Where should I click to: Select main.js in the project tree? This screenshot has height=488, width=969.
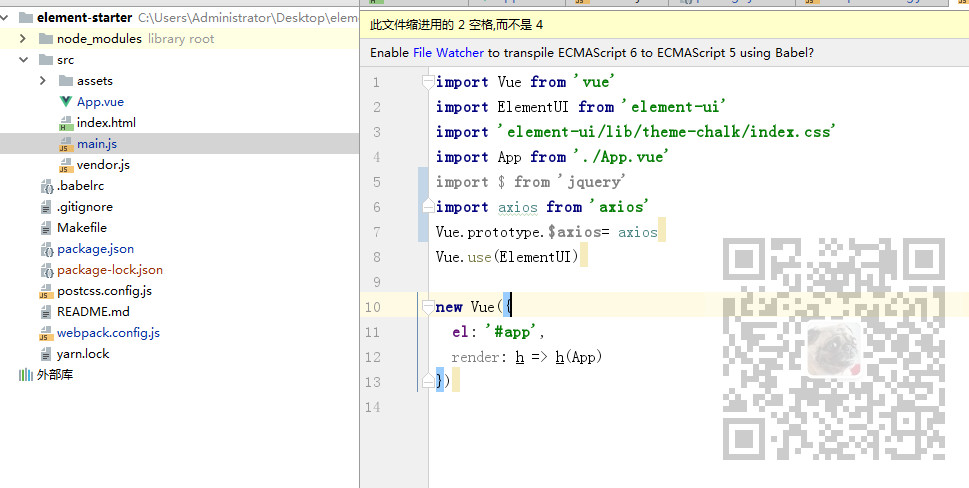coord(97,144)
